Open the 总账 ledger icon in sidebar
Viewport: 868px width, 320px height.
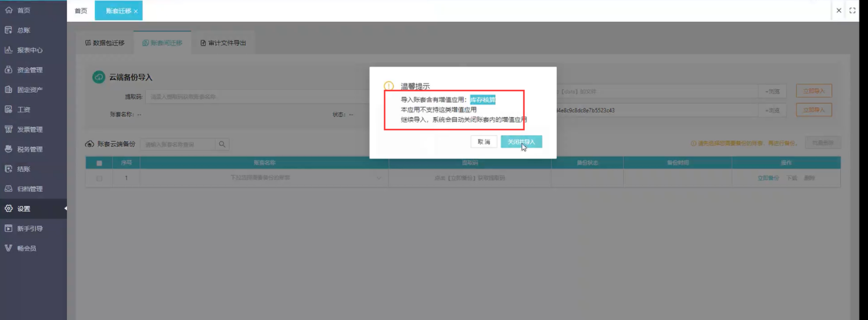[8, 30]
